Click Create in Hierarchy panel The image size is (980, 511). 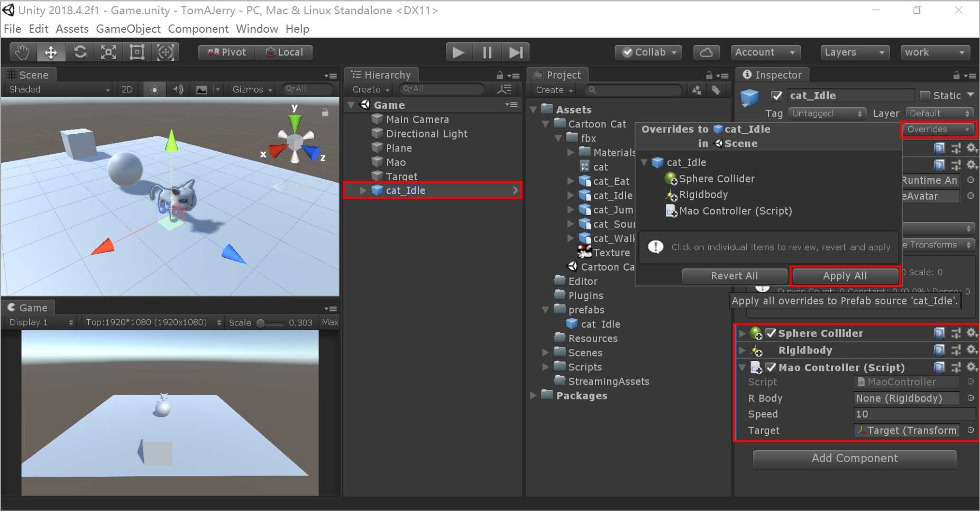click(x=371, y=90)
